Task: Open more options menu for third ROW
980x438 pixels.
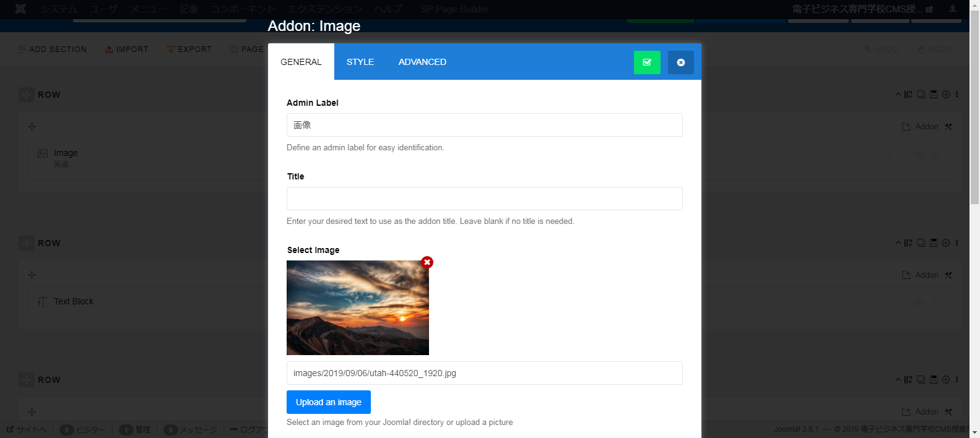Action: click(x=957, y=380)
